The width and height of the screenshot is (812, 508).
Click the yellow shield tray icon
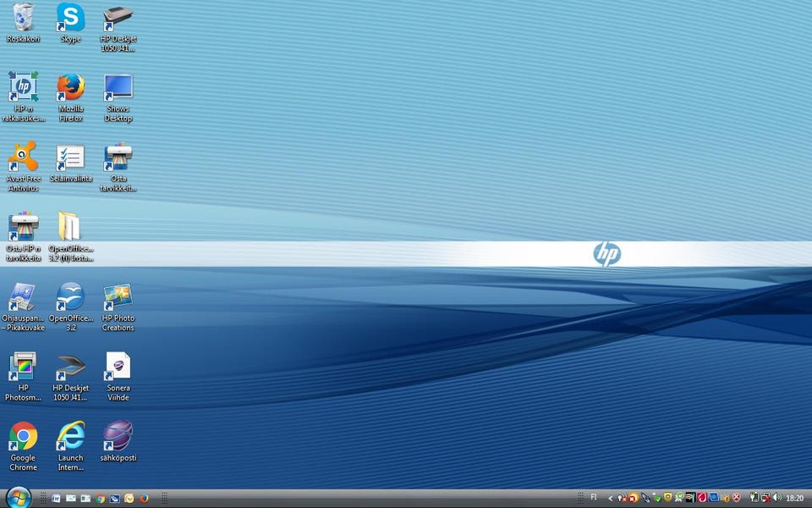click(x=668, y=498)
